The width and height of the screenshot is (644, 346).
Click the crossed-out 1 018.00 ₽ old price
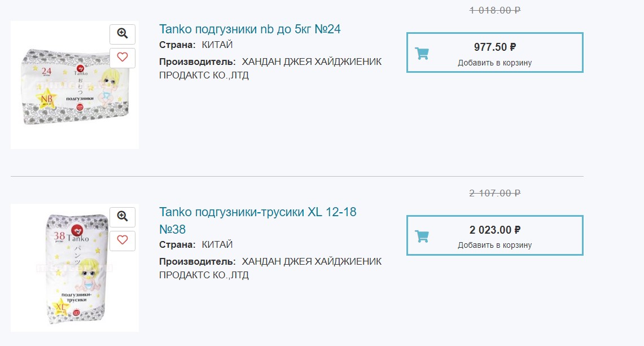pyautogui.click(x=494, y=9)
